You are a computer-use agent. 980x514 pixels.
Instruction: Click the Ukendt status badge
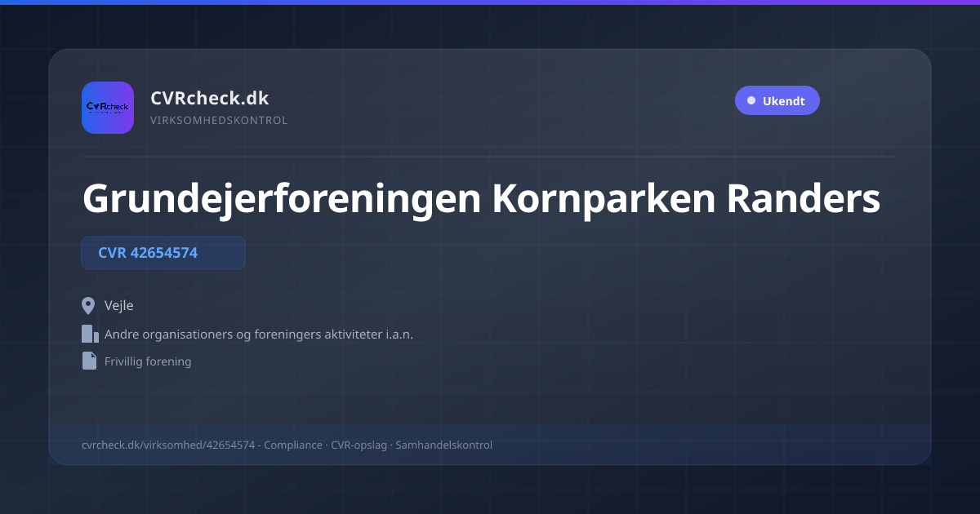(777, 101)
